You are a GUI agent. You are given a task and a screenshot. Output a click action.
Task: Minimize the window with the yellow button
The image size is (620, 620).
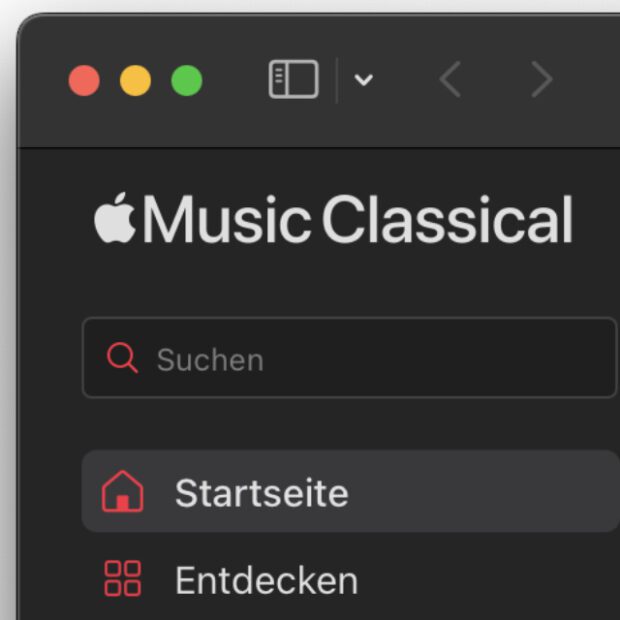pos(135,80)
